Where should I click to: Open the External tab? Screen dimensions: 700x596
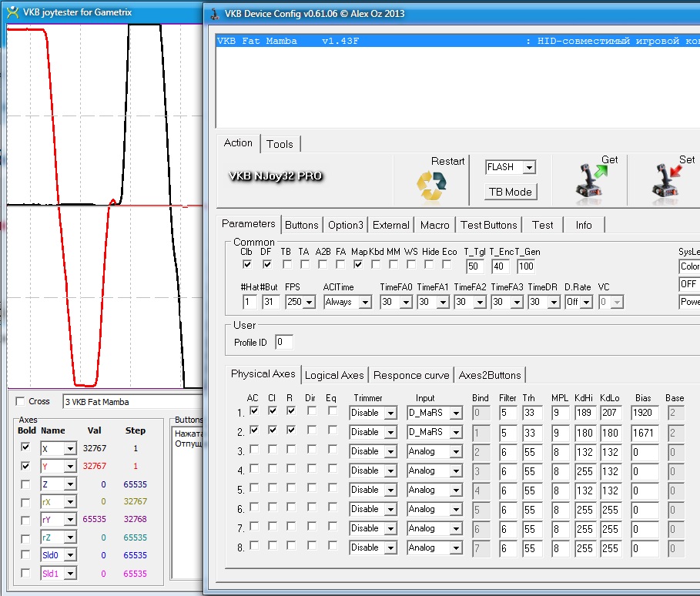coord(390,225)
